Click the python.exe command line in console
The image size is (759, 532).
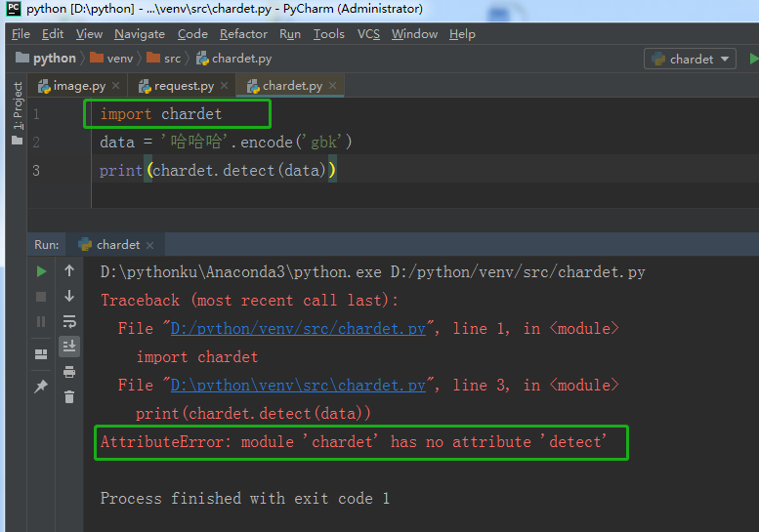[x=373, y=272]
